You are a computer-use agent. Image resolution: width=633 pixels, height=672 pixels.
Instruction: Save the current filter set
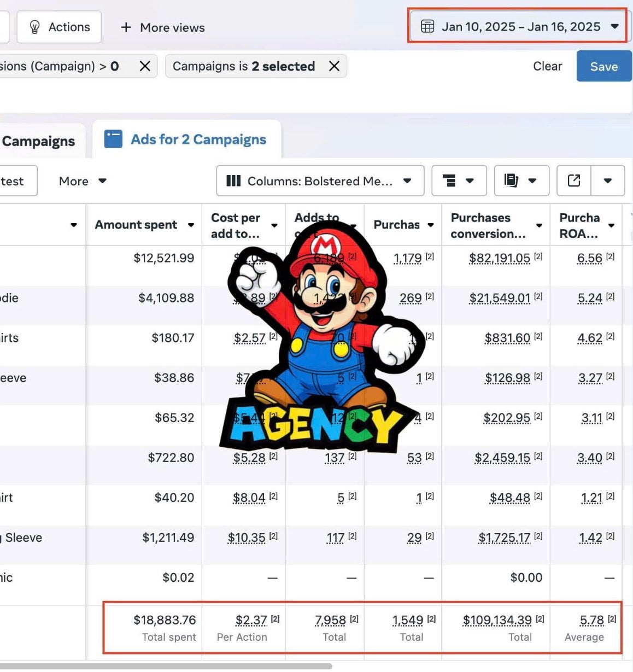tap(603, 66)
